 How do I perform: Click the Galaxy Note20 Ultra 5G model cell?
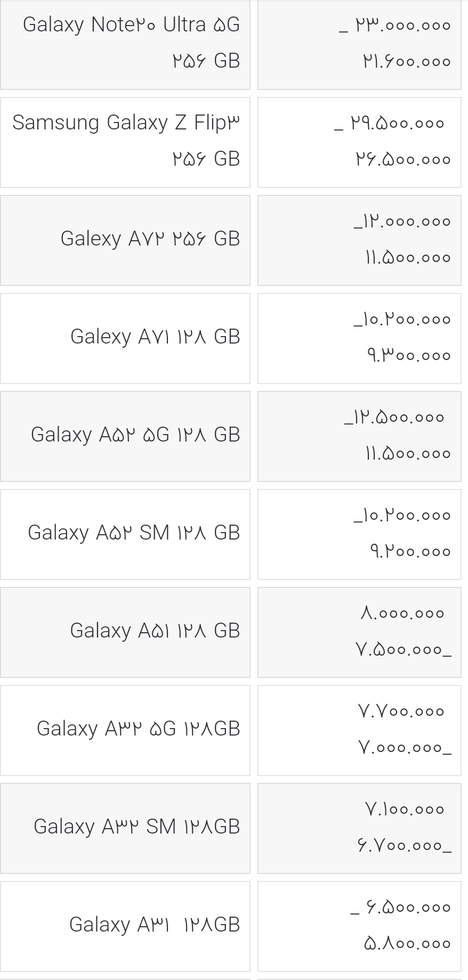125,44
